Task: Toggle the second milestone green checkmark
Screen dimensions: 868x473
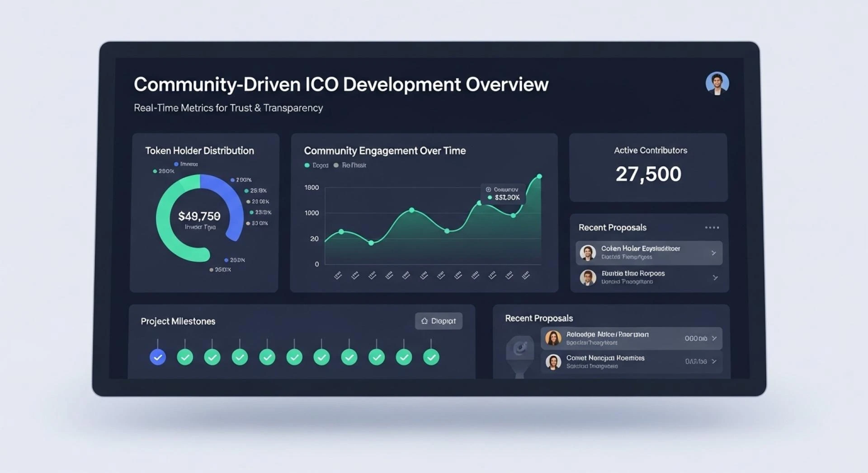Action: (x=185, y=357)
